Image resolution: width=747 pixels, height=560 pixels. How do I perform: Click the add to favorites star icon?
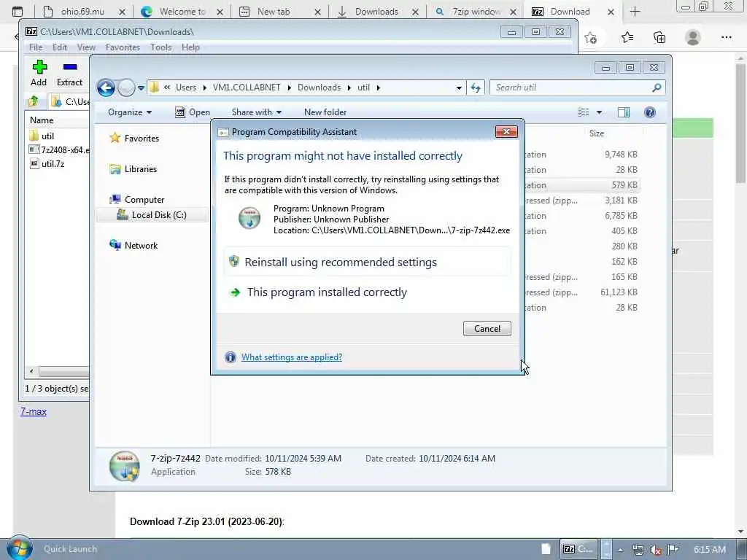[591, 37]
